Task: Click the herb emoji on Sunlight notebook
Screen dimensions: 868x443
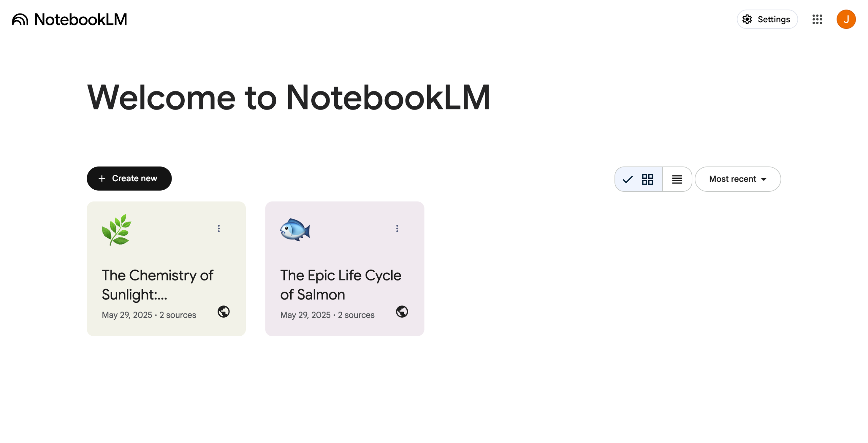Action: point(116,230)
